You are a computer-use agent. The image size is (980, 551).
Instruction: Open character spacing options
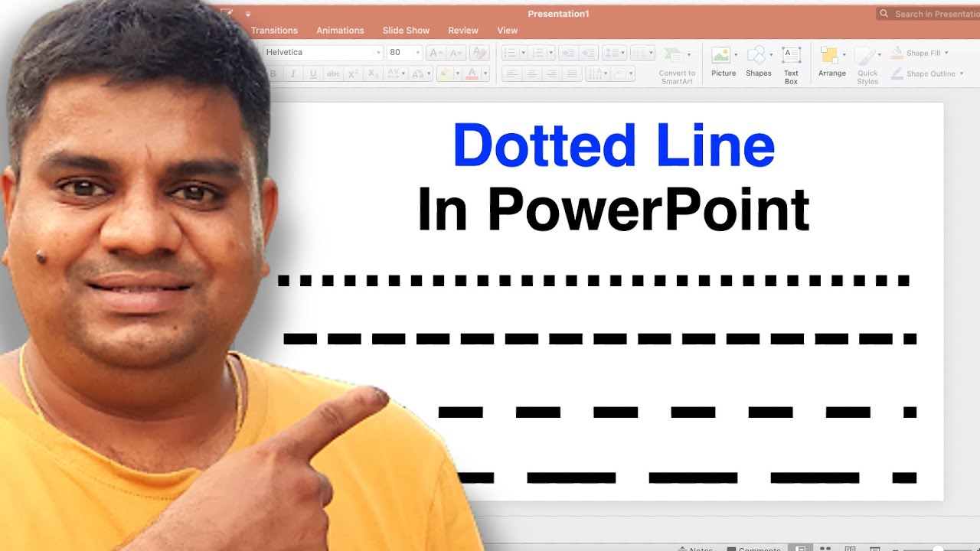396,74
